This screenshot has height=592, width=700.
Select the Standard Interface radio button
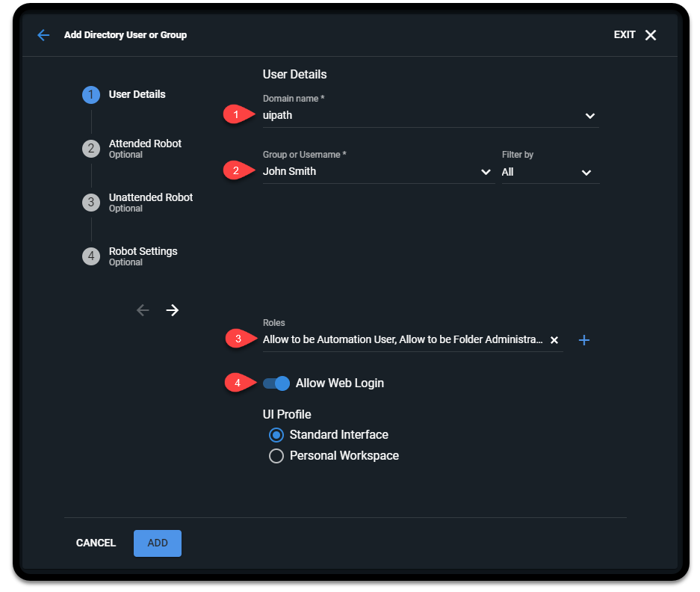pos(276,434)
